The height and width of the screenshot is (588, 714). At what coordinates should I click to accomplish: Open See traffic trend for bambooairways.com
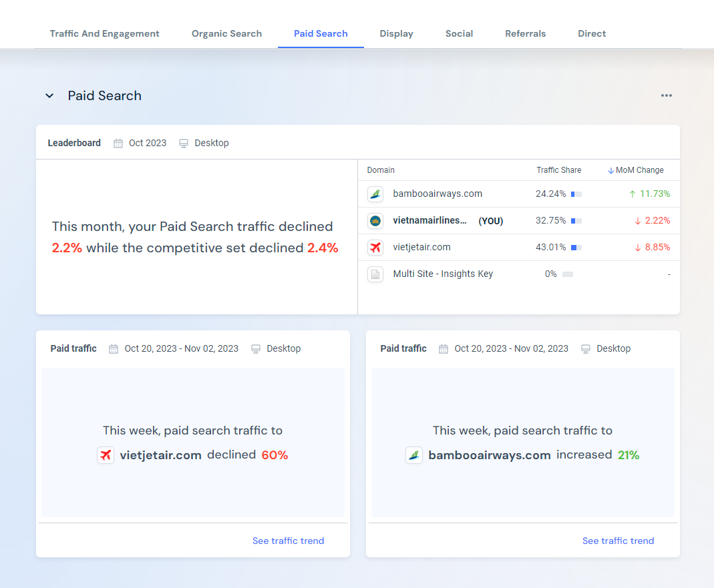(x=618, y=541)
